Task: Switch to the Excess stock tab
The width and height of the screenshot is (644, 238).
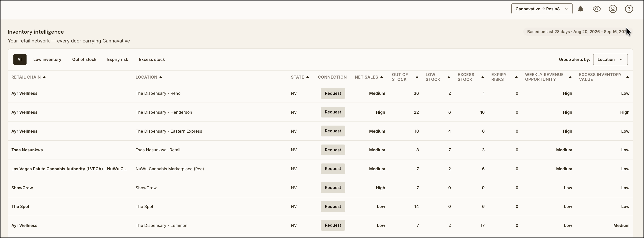Action: pos(152,59)
